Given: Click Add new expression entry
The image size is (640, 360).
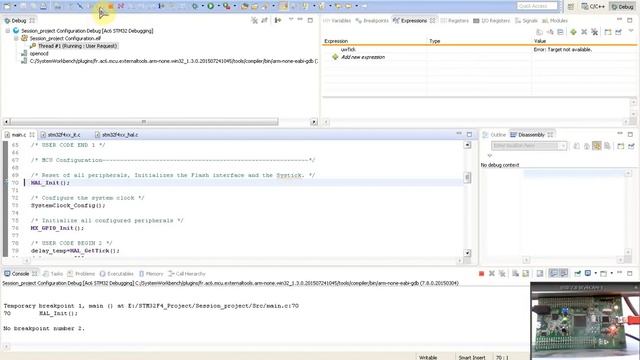Looking at the screenshot, I should coord(363,57).
